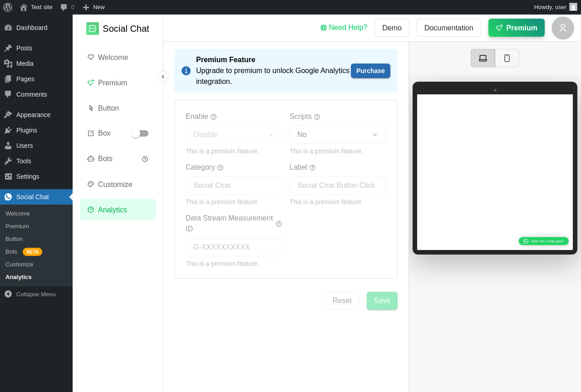Image resolution: width=581 pixels, height=392 pixels.
Task: Click help icon beside Category label
Action: 220,167
